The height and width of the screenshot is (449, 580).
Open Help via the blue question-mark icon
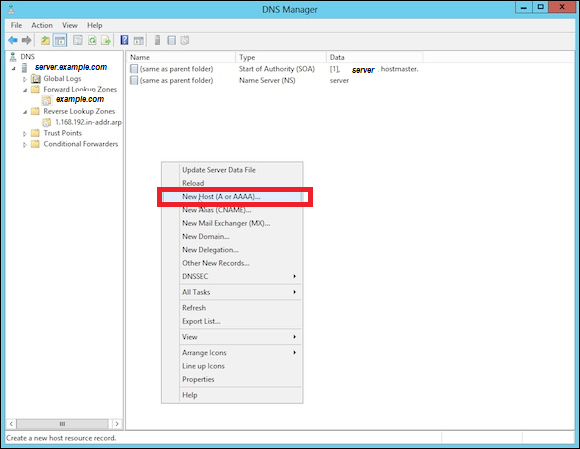pyautogui.click(x=124, y=40)
